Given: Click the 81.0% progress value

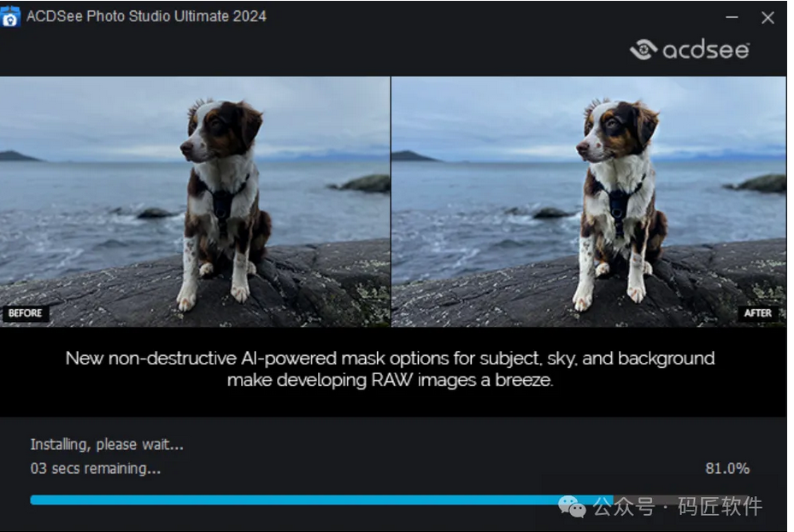Looking at the screenshot, I should click(727, 468).
